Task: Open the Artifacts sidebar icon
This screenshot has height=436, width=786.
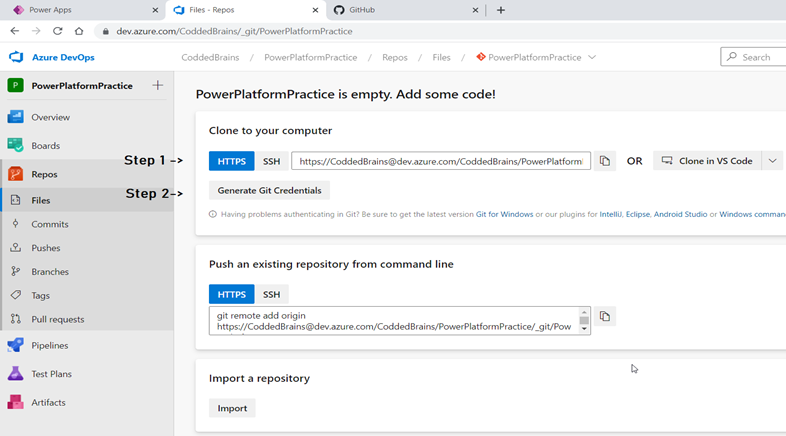Action: 16,402
